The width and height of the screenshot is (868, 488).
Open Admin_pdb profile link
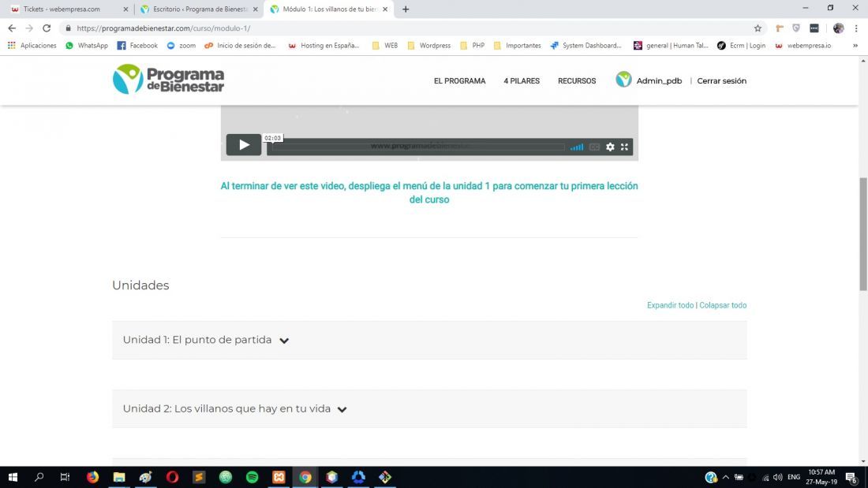[659, 80]
